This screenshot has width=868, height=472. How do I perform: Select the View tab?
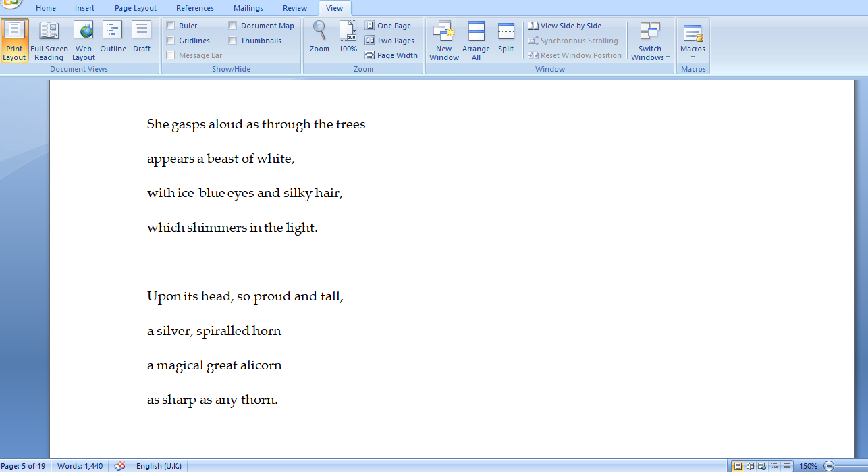click(334, 8)
